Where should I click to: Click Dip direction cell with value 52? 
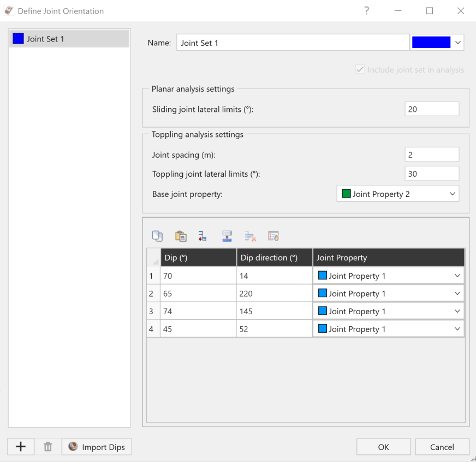click(275, 329)
